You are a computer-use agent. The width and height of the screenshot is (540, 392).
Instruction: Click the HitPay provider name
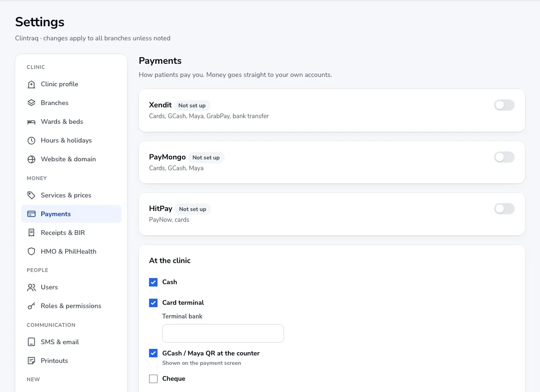pyautogui.click(x=160, y=209)
